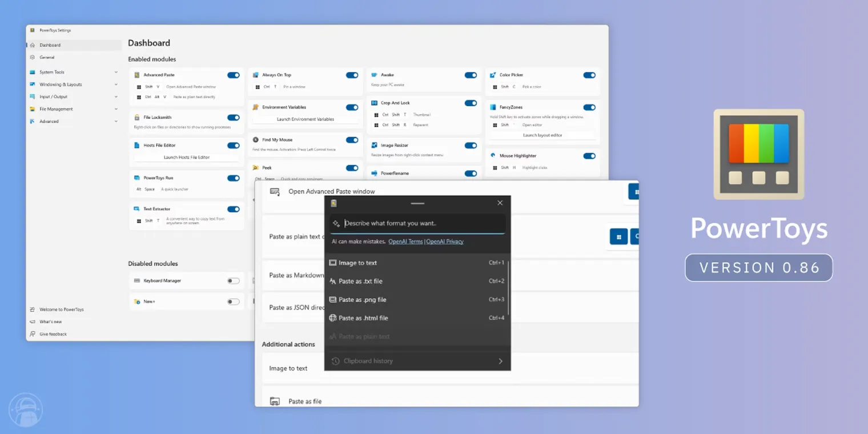868x434 pixels.
Task: Click the Describe what format you want field
Action: pos(417,223)
